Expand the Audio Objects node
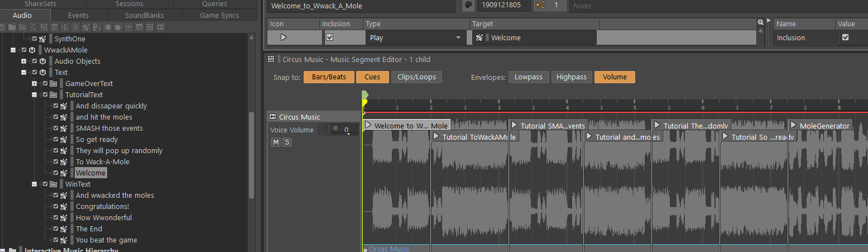The width and height of the screenshot is (868, 252). pos(23,61)
